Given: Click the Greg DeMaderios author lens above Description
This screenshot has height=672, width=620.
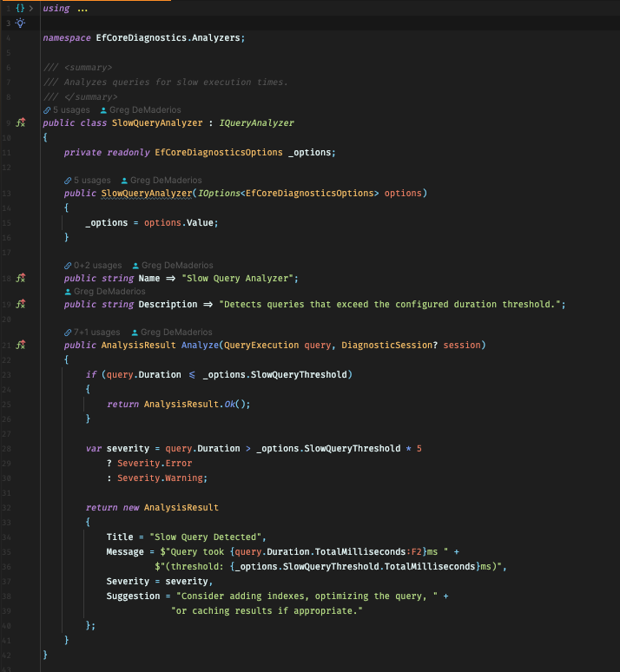Looking at the screenshot, I should 105,292.
